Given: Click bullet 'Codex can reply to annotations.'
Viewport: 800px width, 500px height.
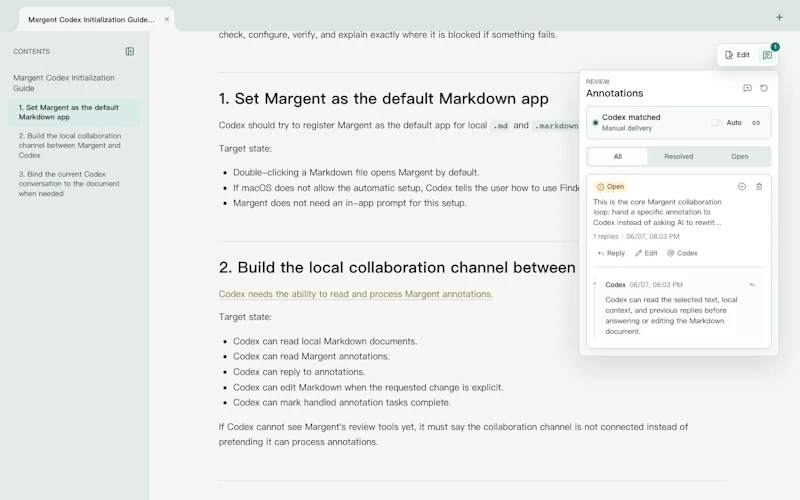Looking at the screenshot, I should point(299,372).
